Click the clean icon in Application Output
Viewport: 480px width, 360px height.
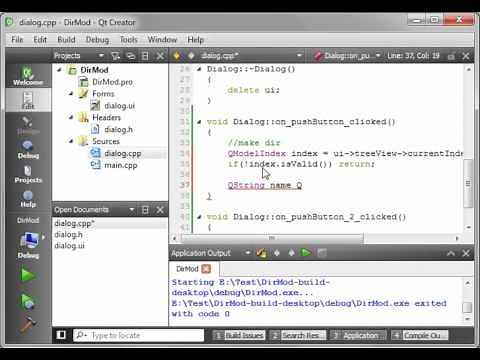pyautogui.click(x=261, y=253)
